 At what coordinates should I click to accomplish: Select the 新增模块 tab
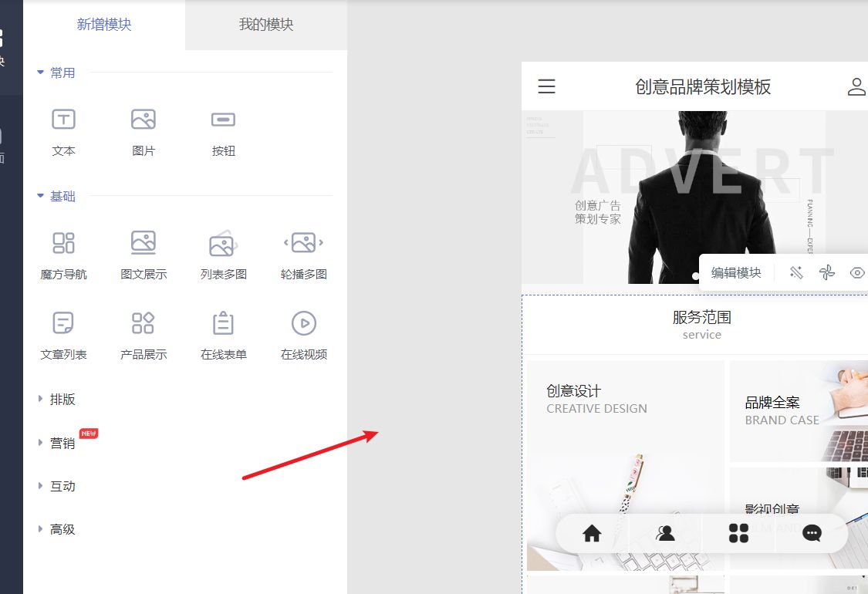[x=105, y=25]
